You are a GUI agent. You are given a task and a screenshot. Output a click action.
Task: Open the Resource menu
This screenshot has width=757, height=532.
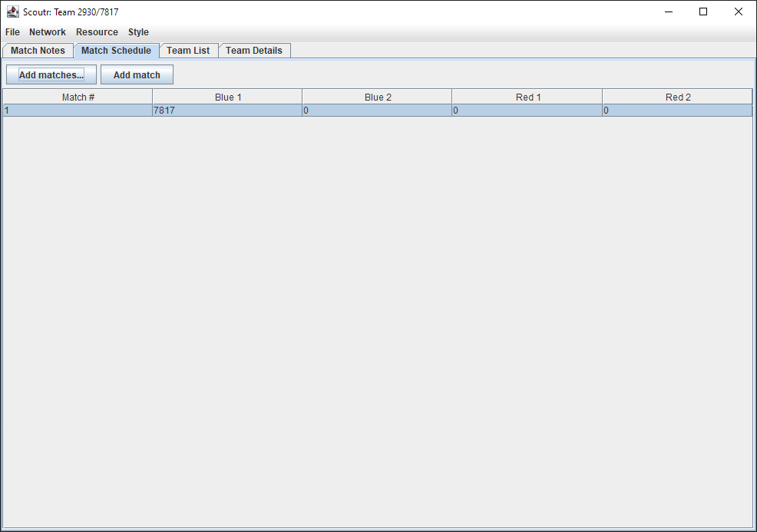click(97, 32)
